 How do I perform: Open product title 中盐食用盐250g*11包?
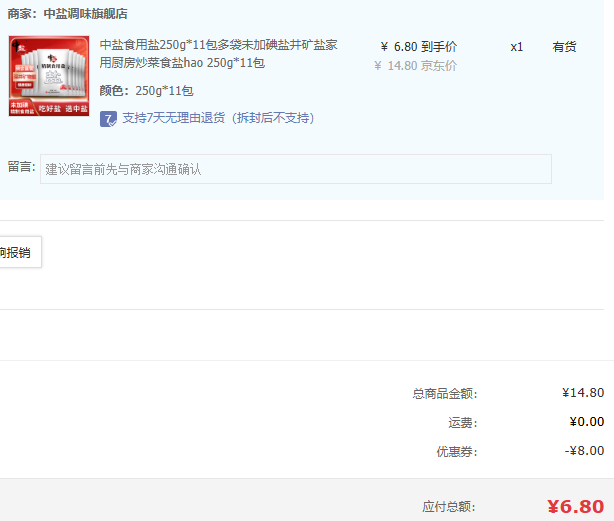(x=218, y=54)
